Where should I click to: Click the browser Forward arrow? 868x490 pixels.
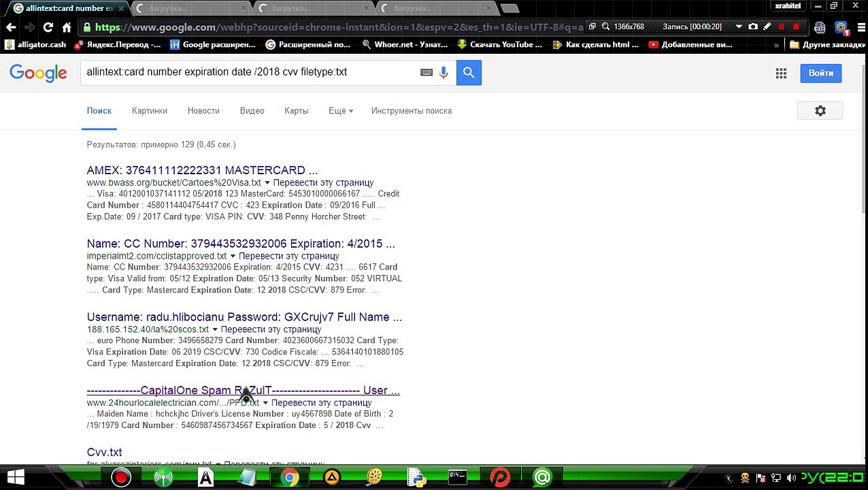(29, 27)
